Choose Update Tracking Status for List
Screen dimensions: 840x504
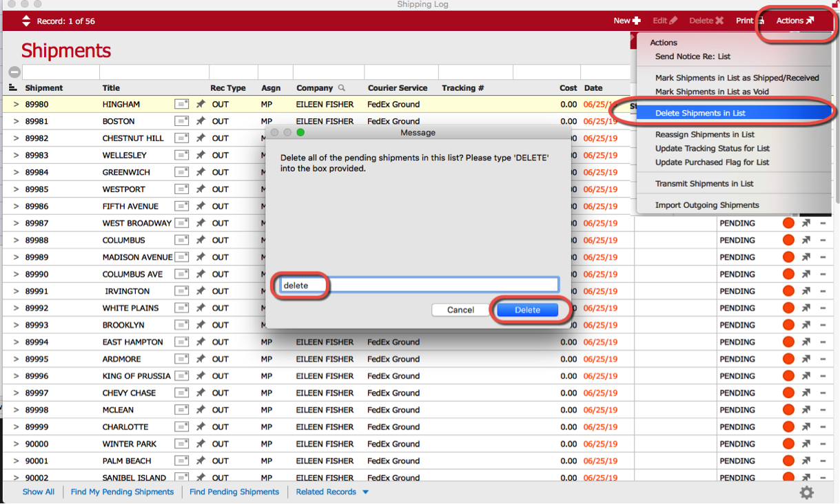click(x=713, y=148)
